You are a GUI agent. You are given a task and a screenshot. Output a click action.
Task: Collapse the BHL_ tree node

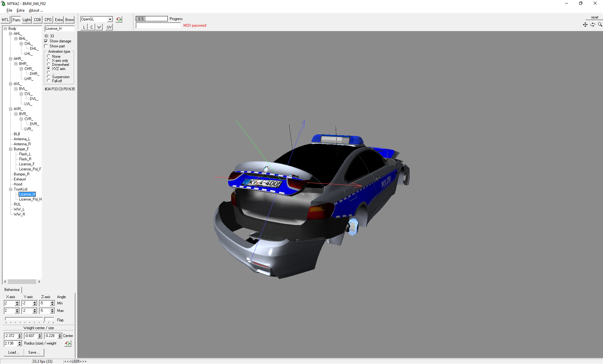tap(16, 39)
